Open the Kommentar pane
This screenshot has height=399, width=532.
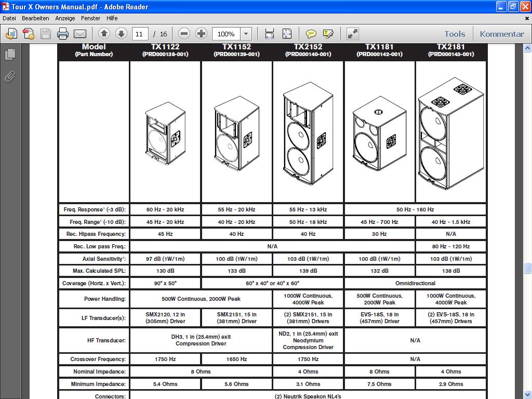pyautogui.click(x=502, y=34)
